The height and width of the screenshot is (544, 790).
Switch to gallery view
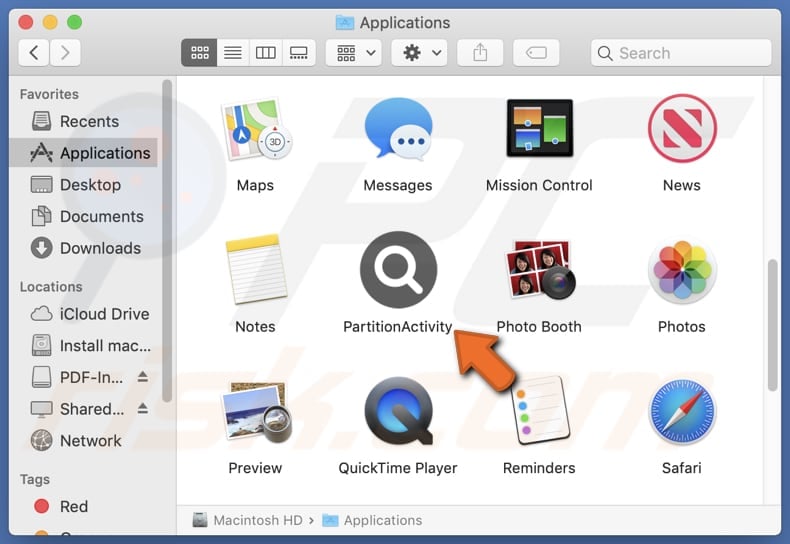tap(299, 52)
